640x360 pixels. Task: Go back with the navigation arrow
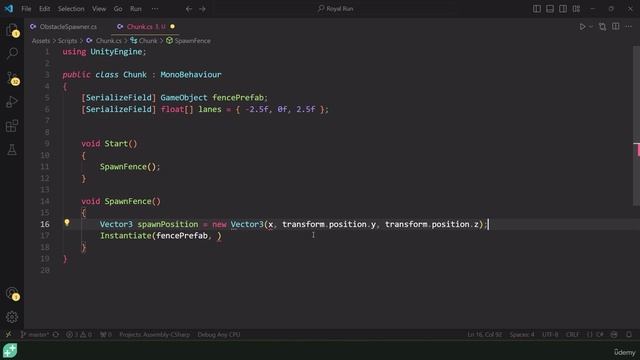pyautogui.click(x=189, y=9)
